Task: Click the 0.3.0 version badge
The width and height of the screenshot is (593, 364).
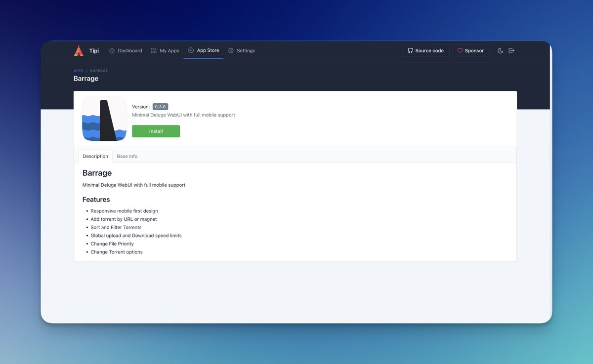Action: (x=160, y=107)
